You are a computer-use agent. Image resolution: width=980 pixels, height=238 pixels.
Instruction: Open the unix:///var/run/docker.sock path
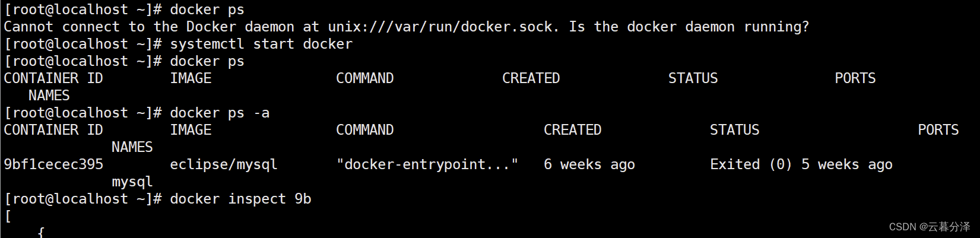pyautogui.click(x=443, y=27)
